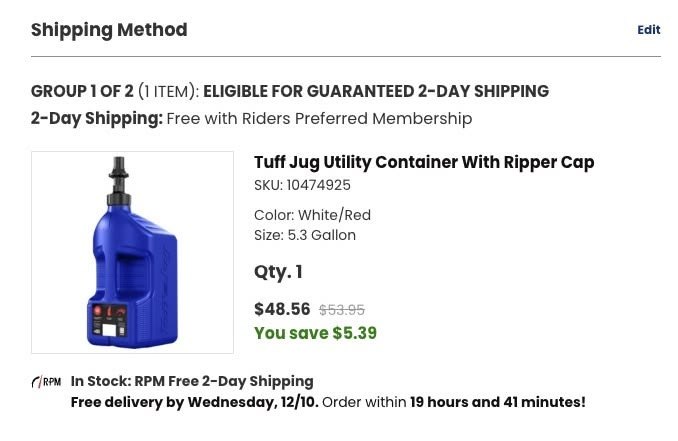The image size is (678, 441).
Task: Select the Color: White/Red text
Action: [x=312, y=215]
